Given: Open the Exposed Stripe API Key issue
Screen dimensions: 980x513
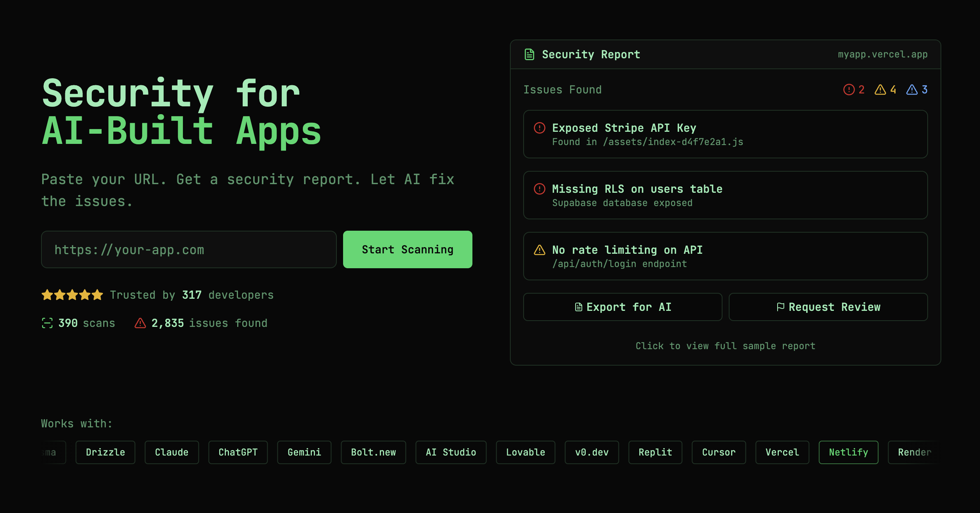Looking at the screenshot, I should pos(725,134).
